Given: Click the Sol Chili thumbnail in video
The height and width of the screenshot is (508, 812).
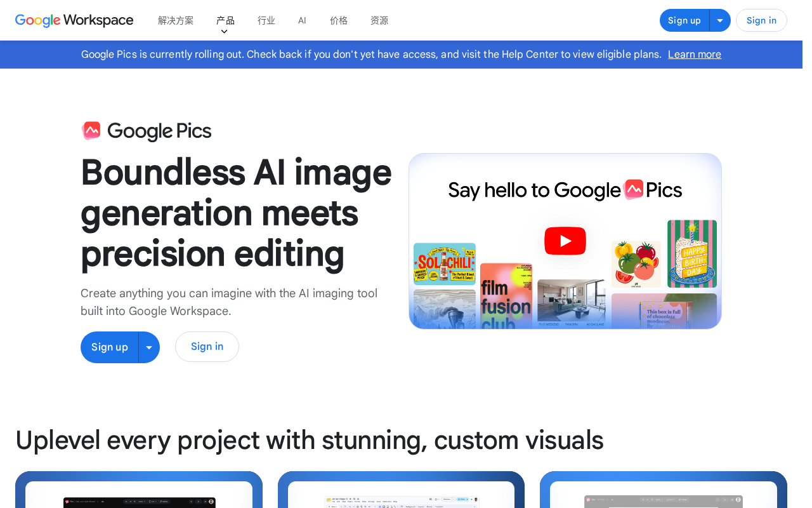Looking at the screenshot, I should click(x=445, y=264).
